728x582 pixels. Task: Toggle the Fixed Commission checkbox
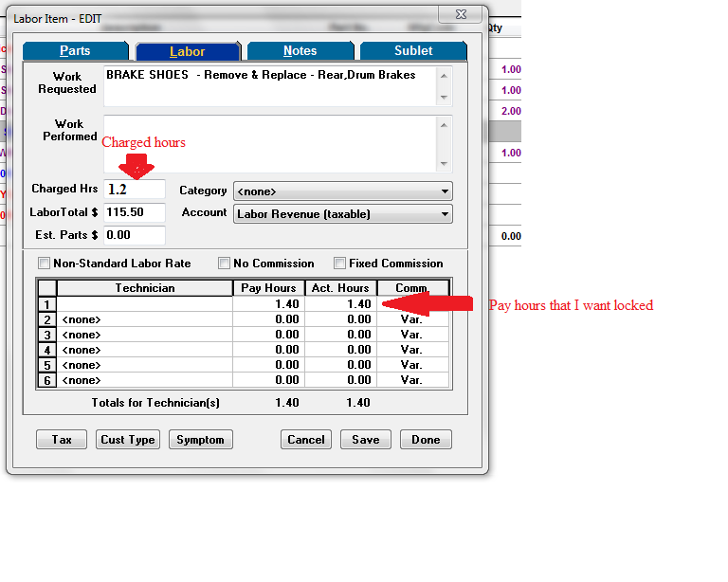[339, 264]
